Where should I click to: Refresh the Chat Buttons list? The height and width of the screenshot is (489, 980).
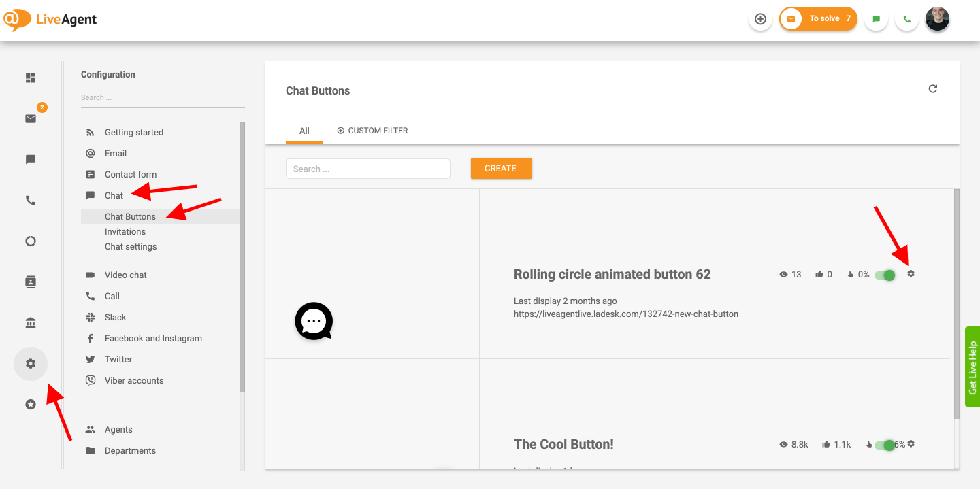933,89
